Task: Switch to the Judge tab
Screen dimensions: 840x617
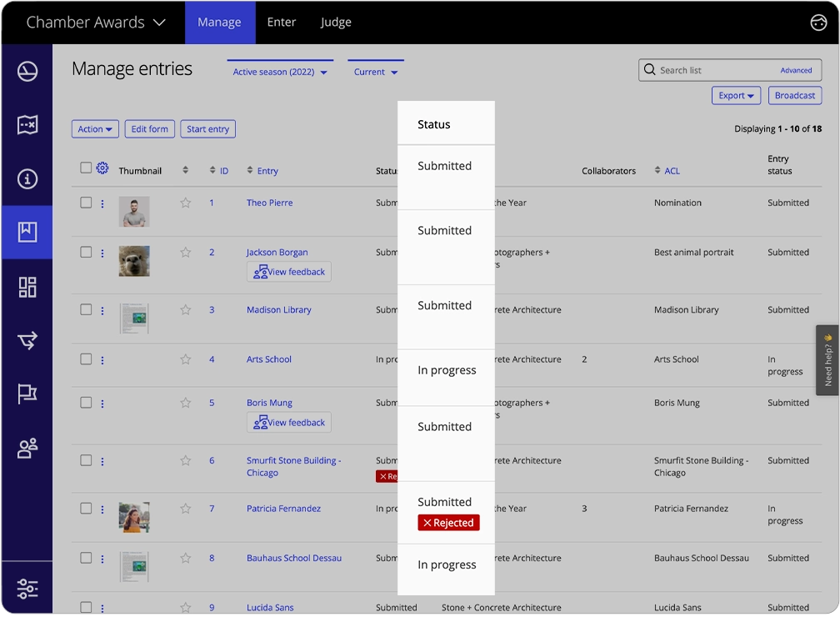Action: (x=336, y=23)
